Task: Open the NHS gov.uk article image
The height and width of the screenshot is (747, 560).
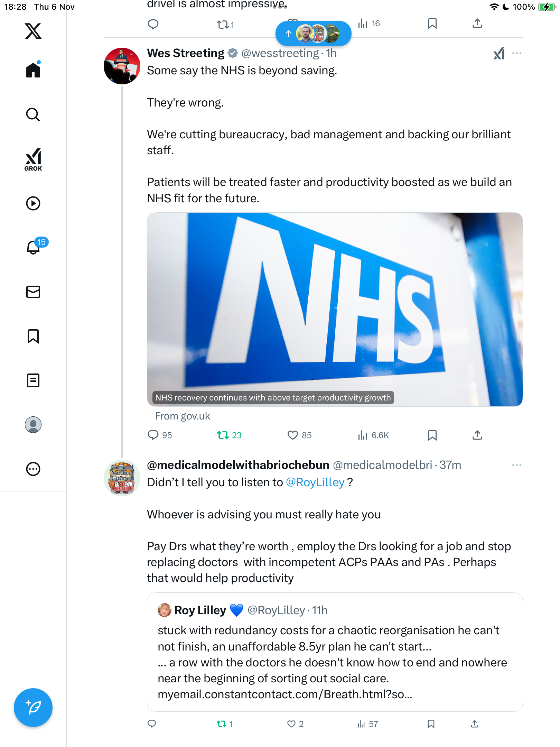Action: (335, 309)
